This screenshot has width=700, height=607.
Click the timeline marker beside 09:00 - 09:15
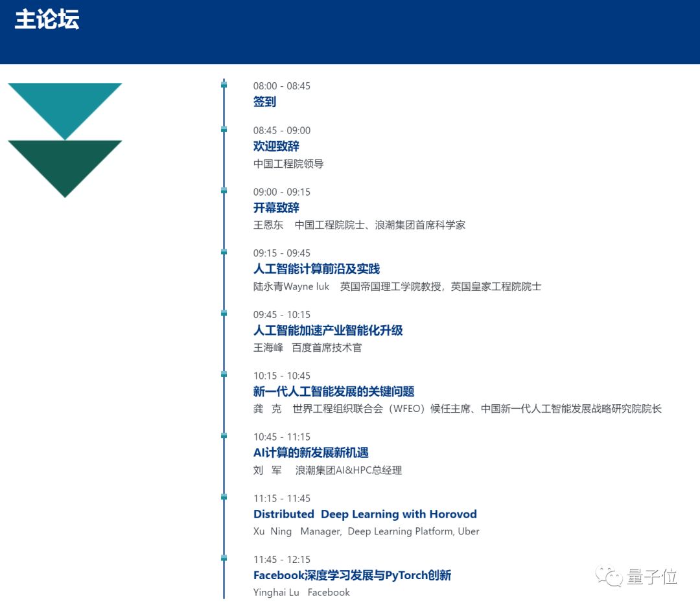[x=224, y=190]
